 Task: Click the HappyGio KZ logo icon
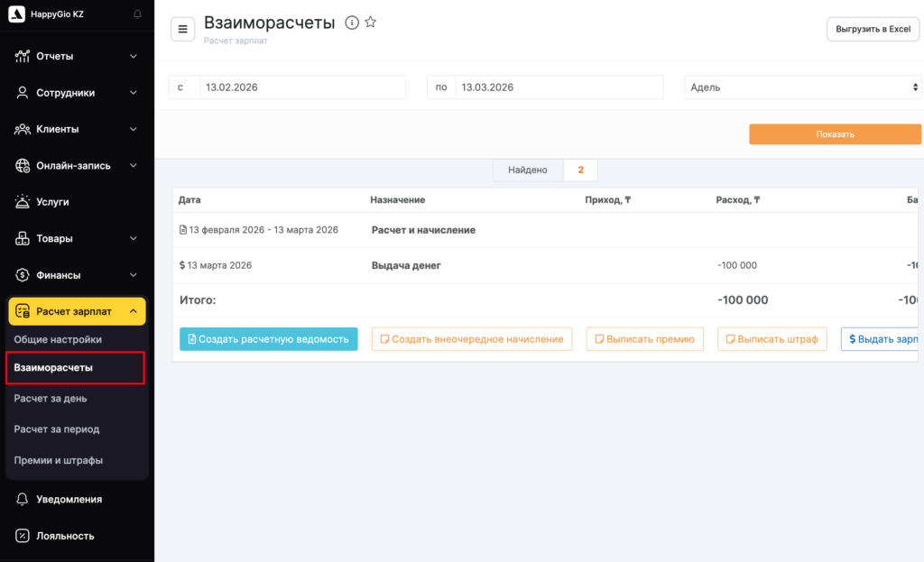point(17,14)
